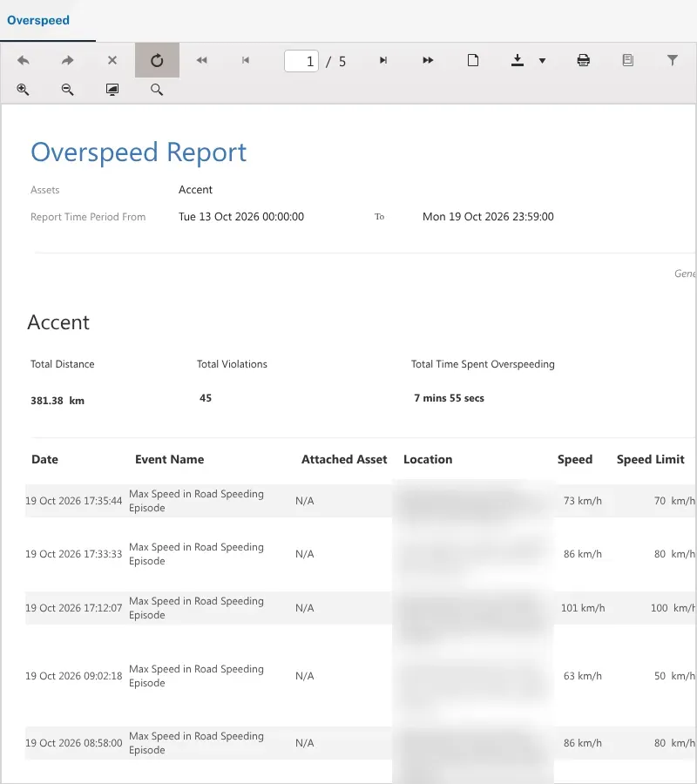
Task: Click the 50 km/h speed limit cell
Action: coord(674,676)
